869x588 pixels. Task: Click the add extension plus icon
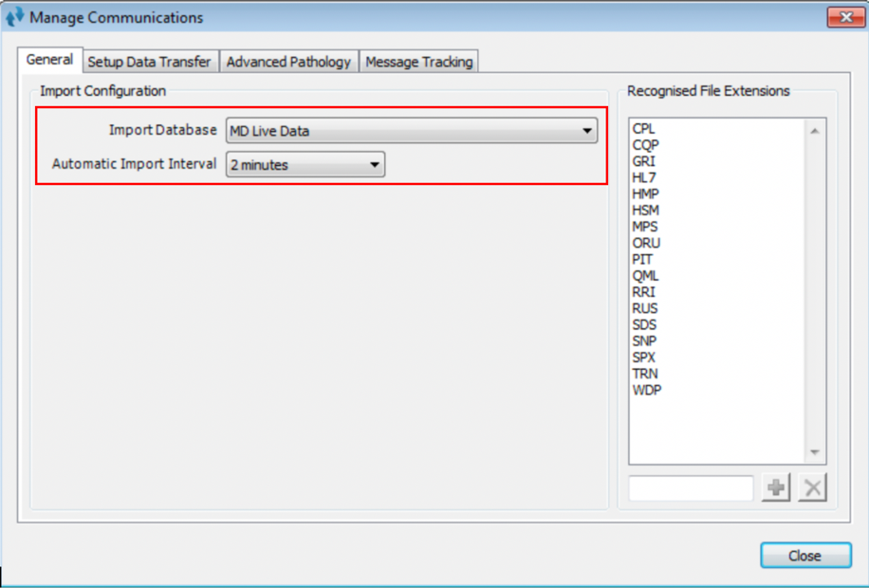tap(776, 488)
